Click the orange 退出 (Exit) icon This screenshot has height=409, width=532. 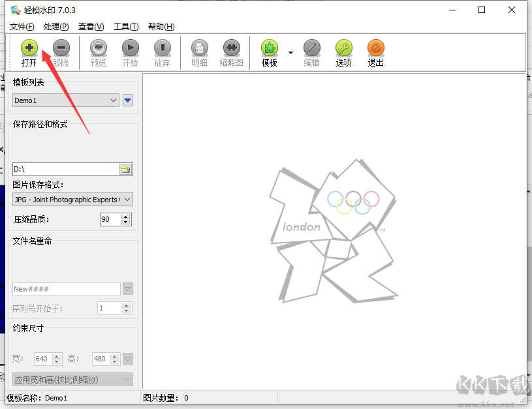point(376,48)
